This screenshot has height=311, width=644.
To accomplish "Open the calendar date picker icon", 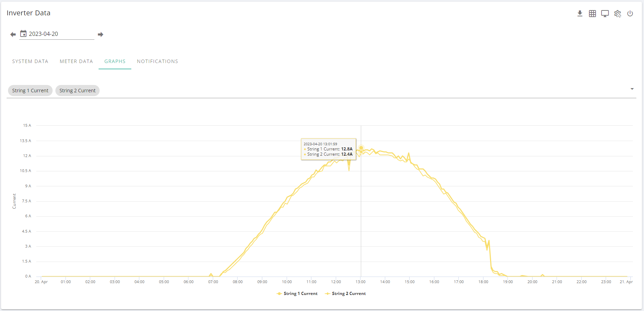I will tap(23, 34).
